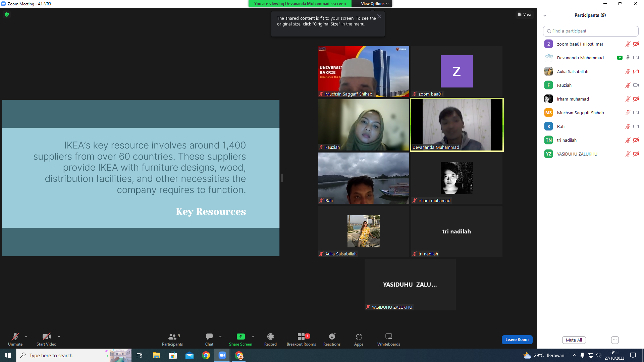This screenshot has height=362, width=644.
Task: Open Microsoft Store from the taskbar
Action: click(173, 355)
